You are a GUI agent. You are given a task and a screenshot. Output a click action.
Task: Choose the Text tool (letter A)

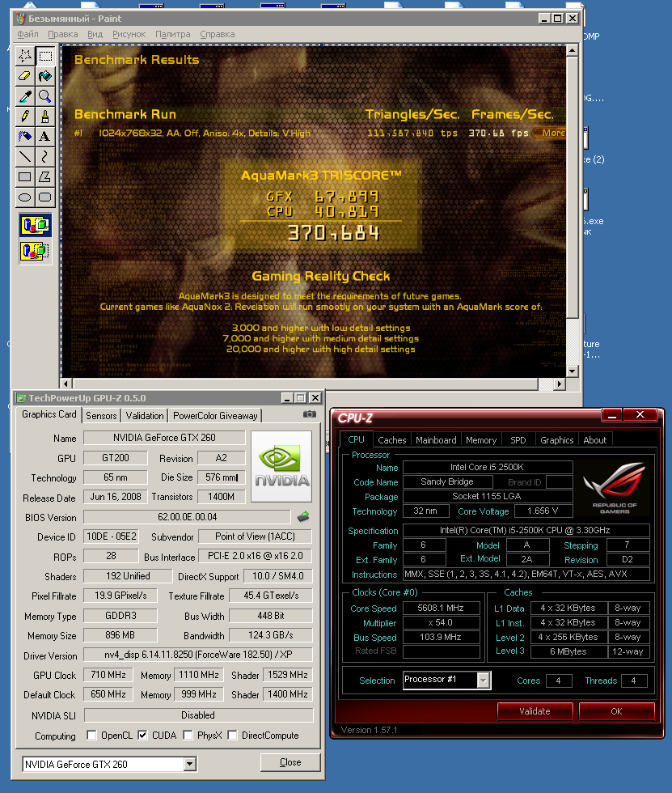tap(45, 137)
